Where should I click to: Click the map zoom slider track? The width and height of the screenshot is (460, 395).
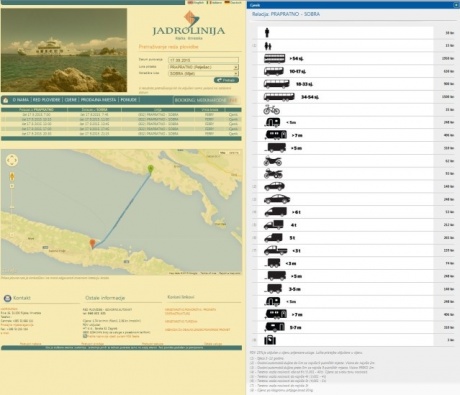tap(12, 210)
